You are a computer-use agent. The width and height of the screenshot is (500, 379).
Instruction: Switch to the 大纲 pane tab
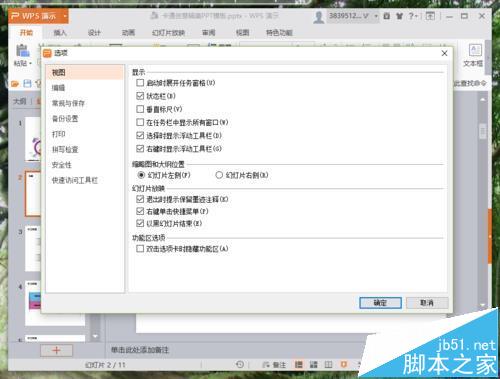[x=19, y=101]
